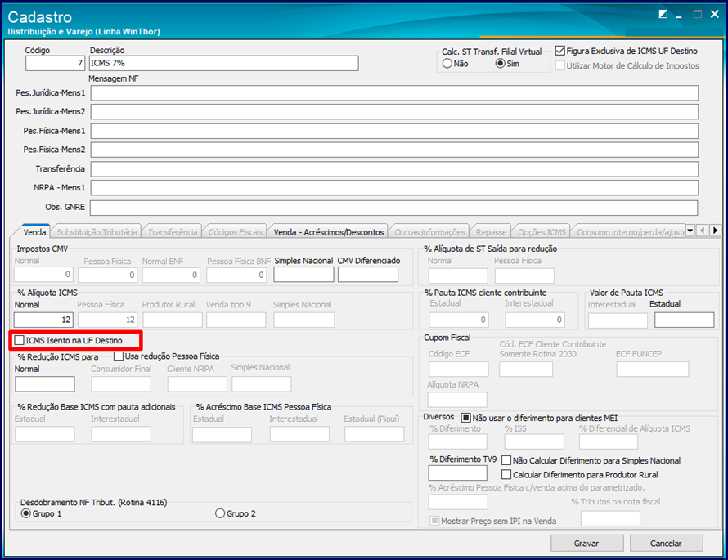Screen dimensions: 728x560
Task: Click the Gravar button
Action: 586,544
